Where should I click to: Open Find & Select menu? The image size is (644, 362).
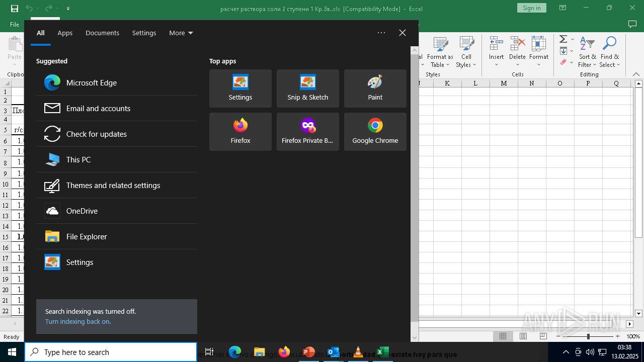coord(610,52)
